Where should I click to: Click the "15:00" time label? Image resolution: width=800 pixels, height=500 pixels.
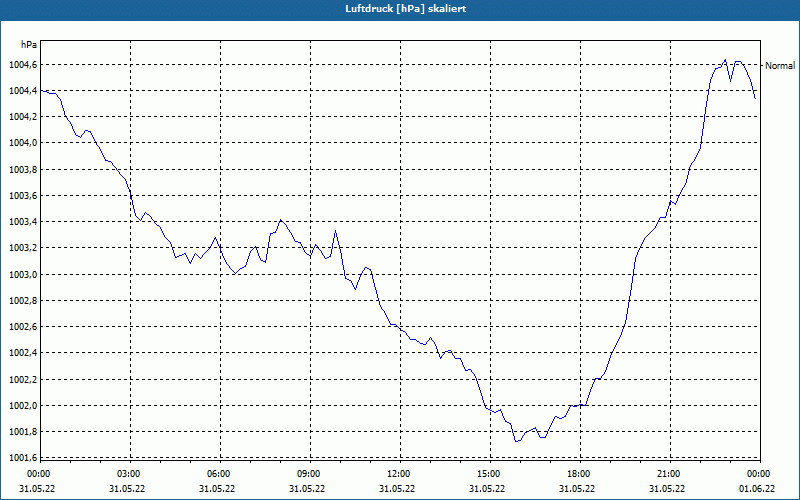pyautogui.click(x=490, y=474)
